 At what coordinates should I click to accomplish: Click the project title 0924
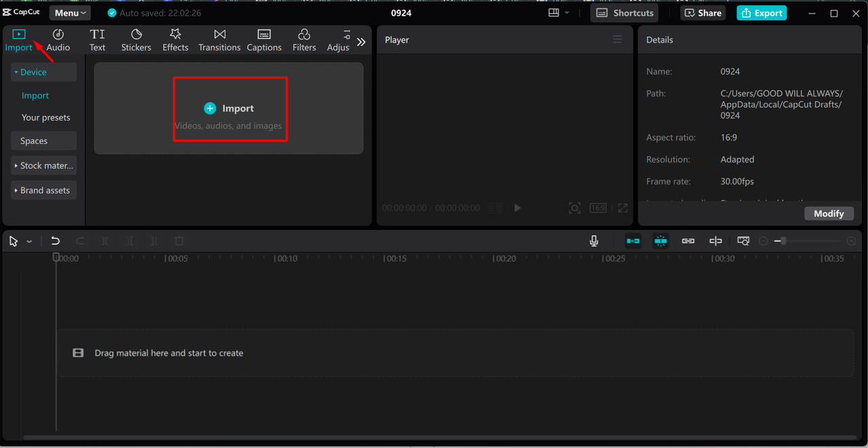[401, 13]
